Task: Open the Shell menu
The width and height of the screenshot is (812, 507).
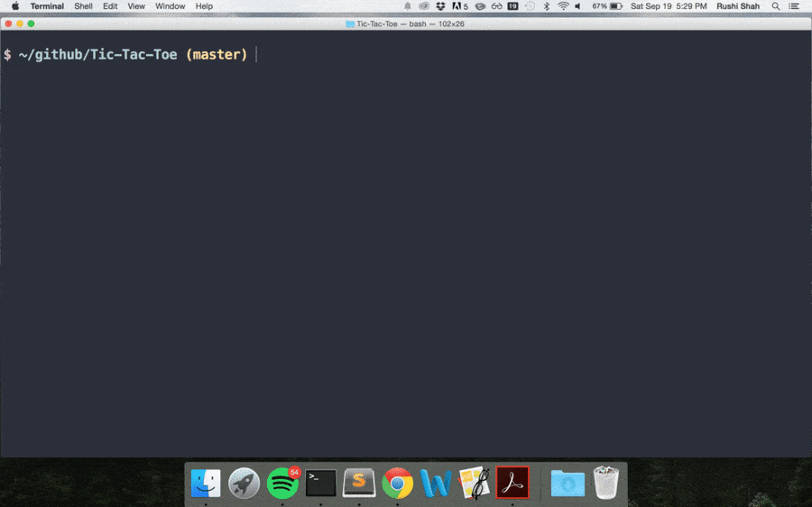Action: (83, 6)
